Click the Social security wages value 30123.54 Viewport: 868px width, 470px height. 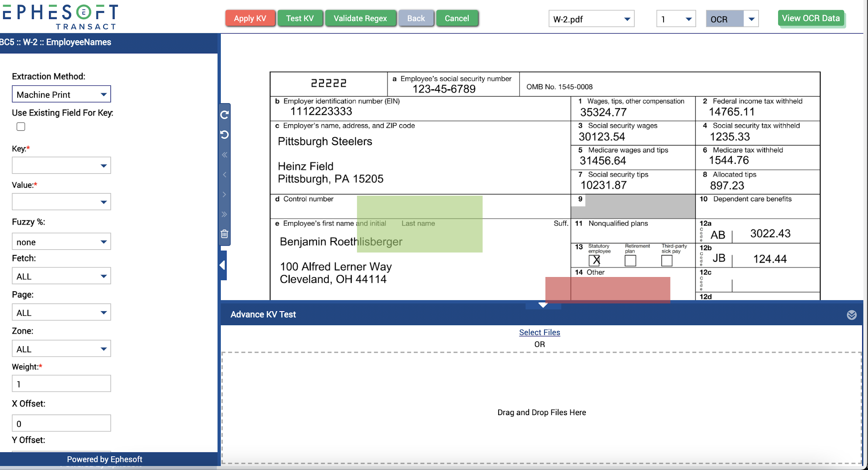602,137
